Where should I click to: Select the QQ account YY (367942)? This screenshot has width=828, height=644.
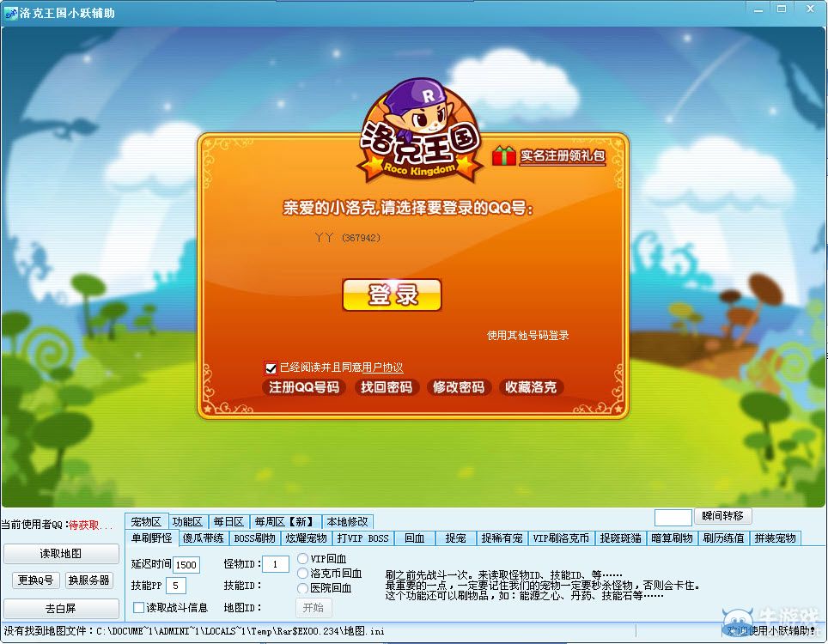(348, 238)
